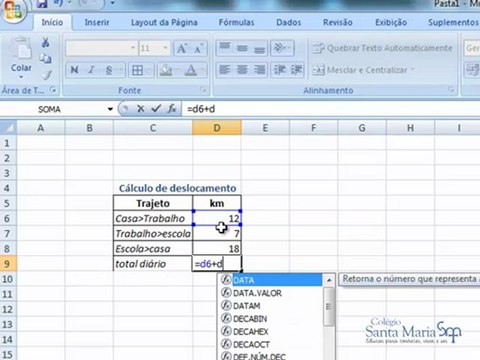This screenshot has height=360, width=480.
Task: Select DATA function in autocomplete list
Action: coord(271,280)
